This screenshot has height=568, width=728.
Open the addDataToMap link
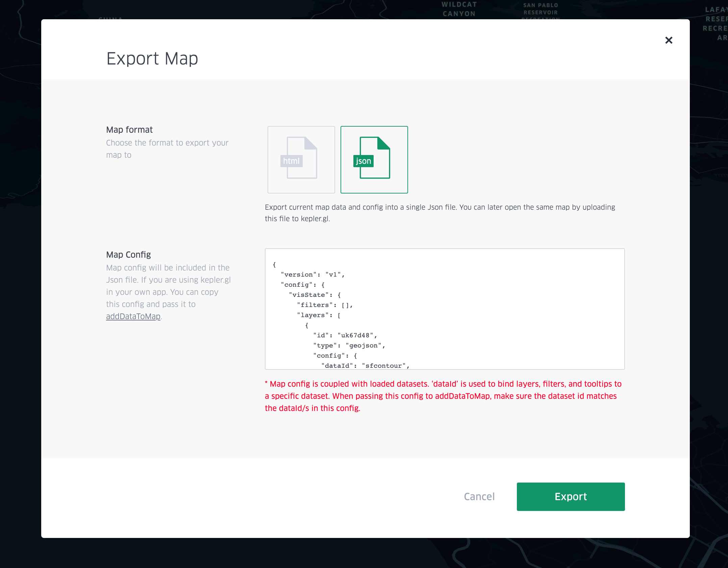click(133, 316)
